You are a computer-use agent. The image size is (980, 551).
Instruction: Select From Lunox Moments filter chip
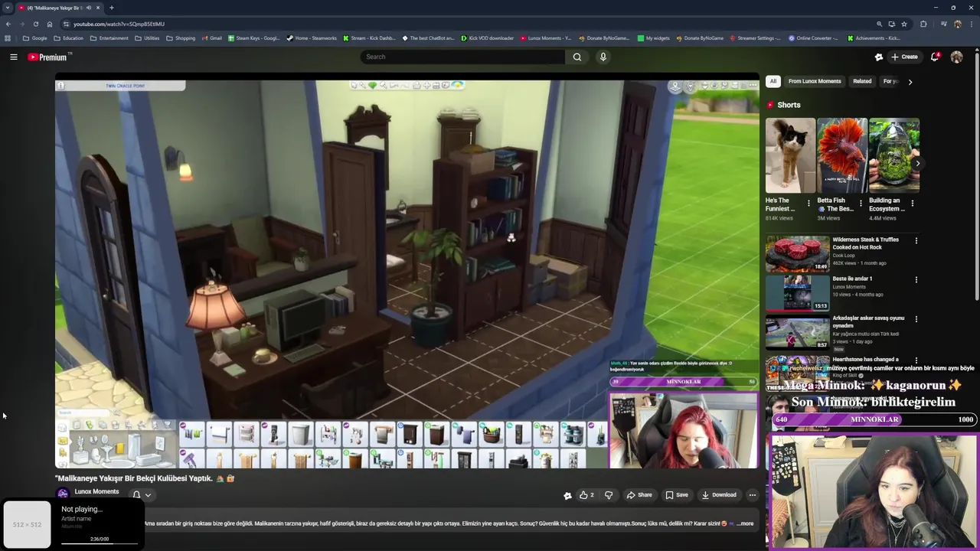[x=815, y=81]
